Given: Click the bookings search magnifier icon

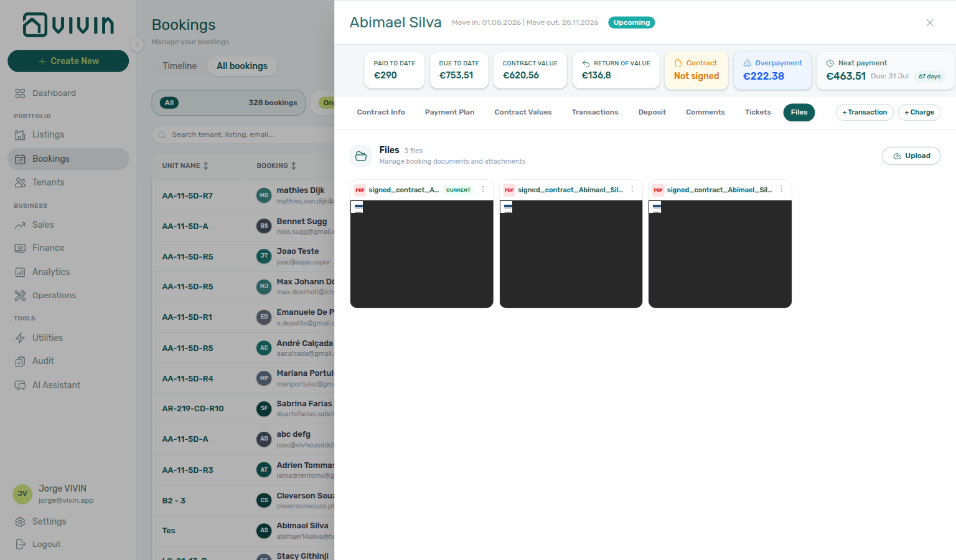Looking at the screenshot, I should (162, 134).
